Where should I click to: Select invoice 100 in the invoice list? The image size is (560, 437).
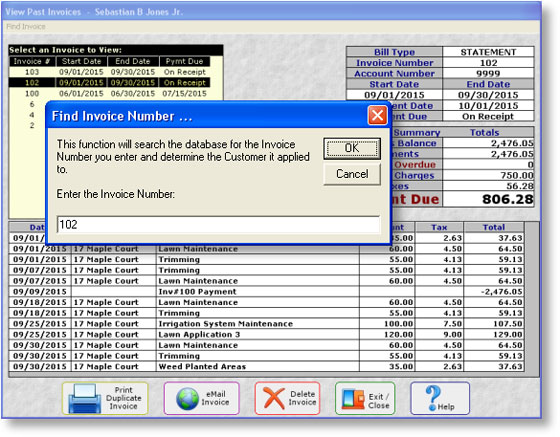pyautogui.click(x=110, y=94)
